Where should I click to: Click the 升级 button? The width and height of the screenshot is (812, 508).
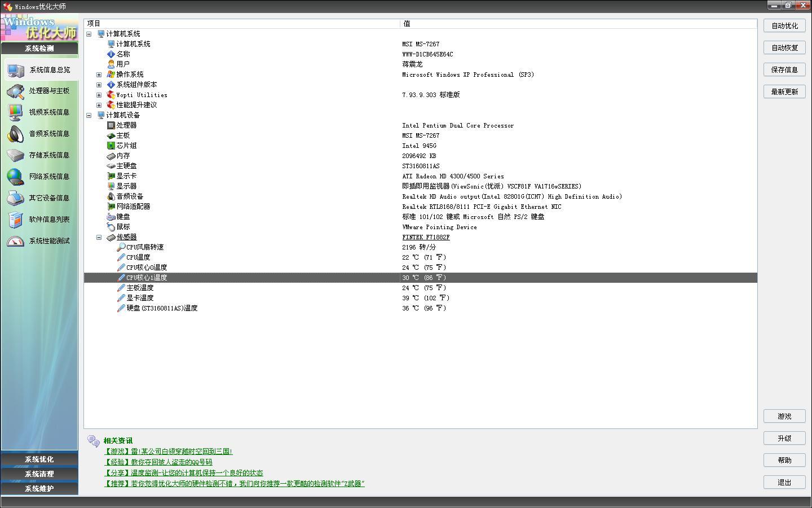point(784,439)
